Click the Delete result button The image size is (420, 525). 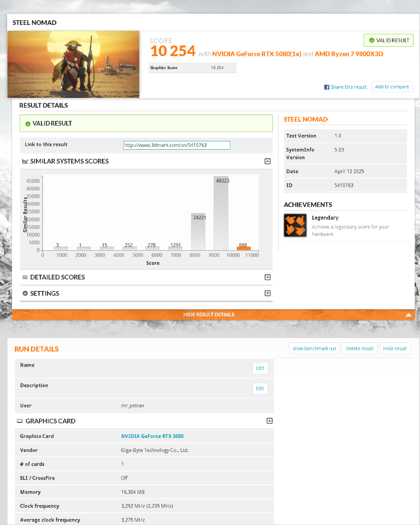click(x=360, y=349)
